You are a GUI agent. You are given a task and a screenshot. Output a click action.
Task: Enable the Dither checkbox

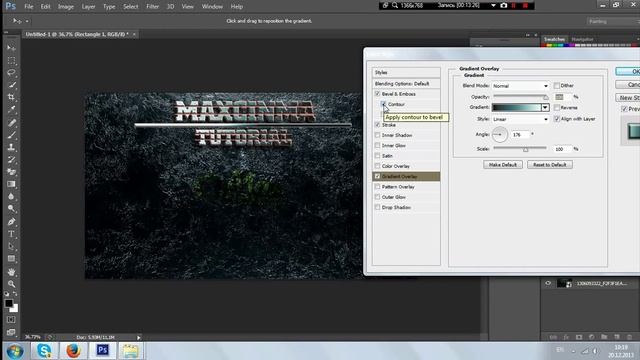point(557,86)
